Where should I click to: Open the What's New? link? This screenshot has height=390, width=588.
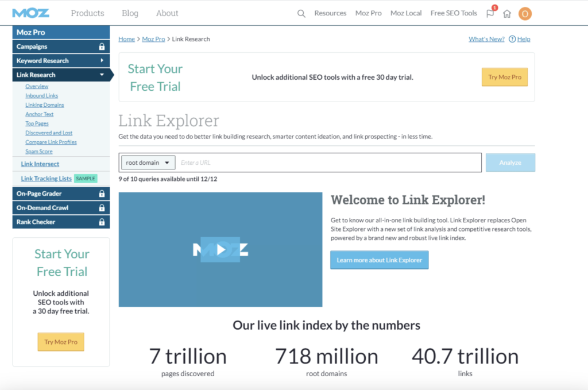pos(486,39)
